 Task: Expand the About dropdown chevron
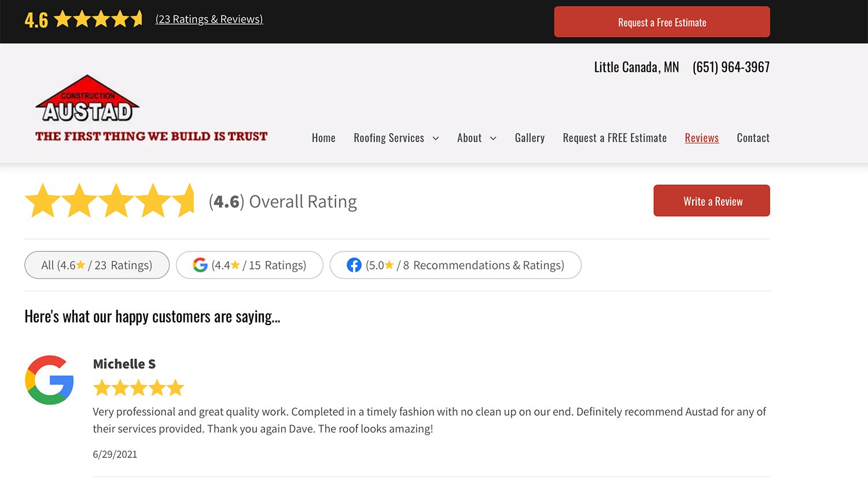493,138
